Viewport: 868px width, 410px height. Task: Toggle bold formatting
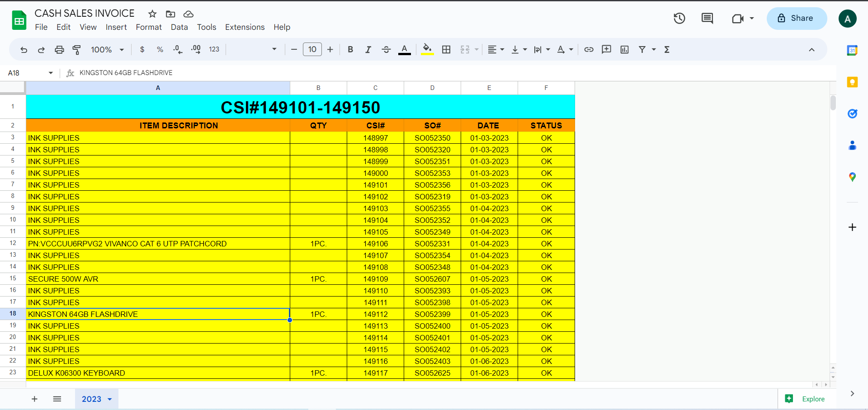tap(350, 50)
